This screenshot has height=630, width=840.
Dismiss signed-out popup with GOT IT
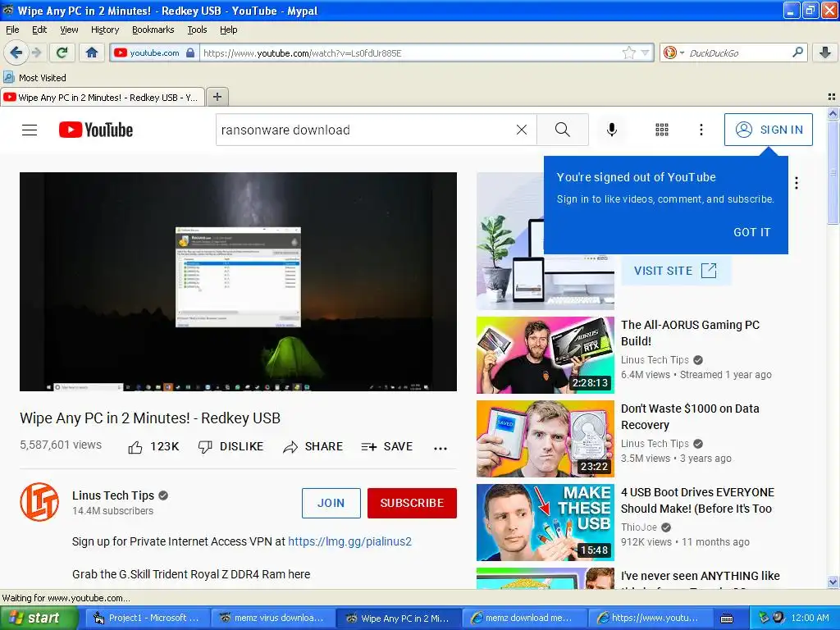coord(751,232)
